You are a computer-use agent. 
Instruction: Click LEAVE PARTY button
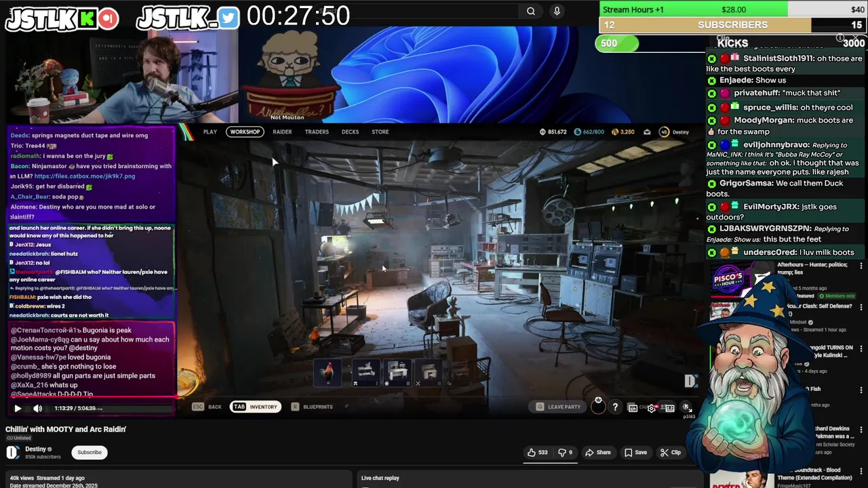coord(558,407)
